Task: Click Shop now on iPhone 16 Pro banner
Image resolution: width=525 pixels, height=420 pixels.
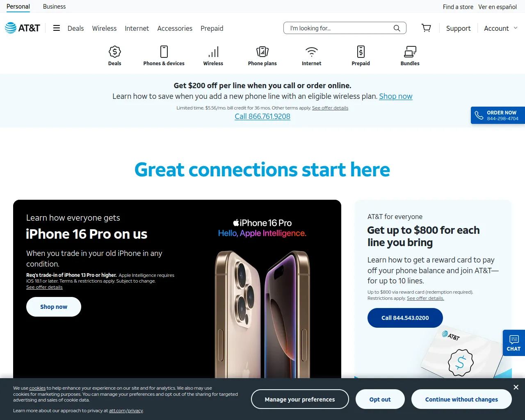Action: 54,307
